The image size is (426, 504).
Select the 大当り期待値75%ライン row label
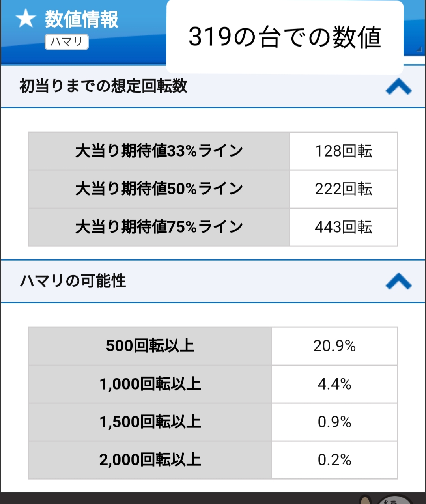(x=159, y=227)
